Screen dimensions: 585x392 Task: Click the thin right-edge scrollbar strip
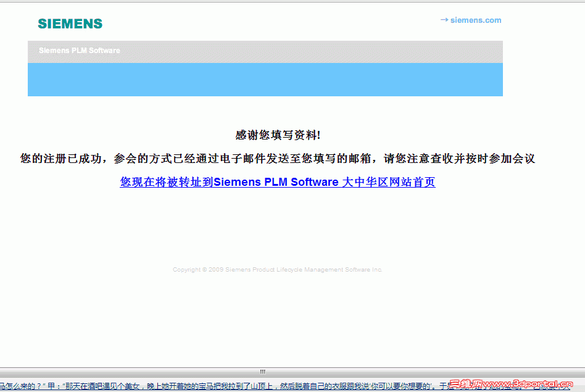click(583, 185)
